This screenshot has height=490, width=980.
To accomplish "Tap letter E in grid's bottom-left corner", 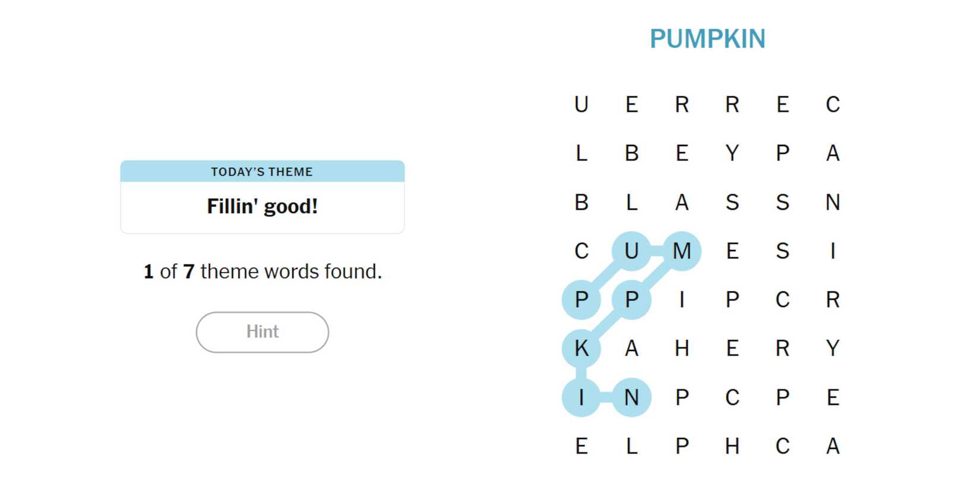I will (x=581, y=446).
